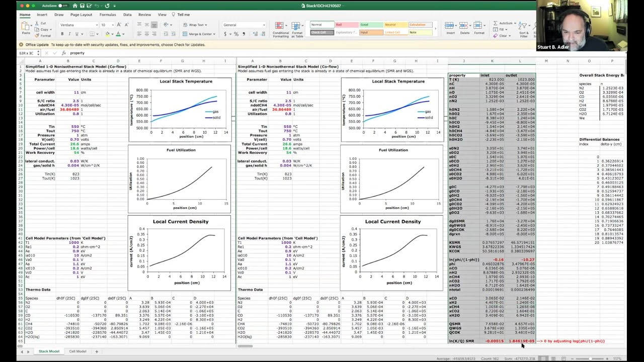644x362 pixels.
Task: Save the workbook with the floppy disk icon
Action: tap(83, 6)
